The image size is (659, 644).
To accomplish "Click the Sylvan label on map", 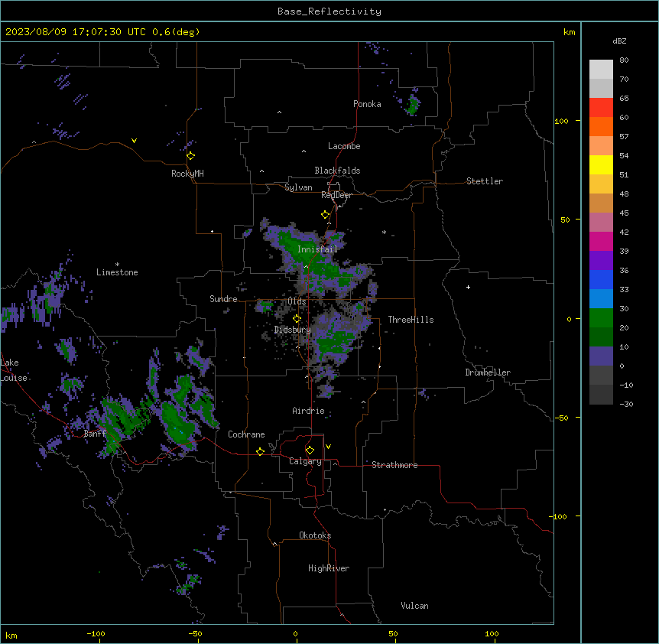I will tap(298, 187).
